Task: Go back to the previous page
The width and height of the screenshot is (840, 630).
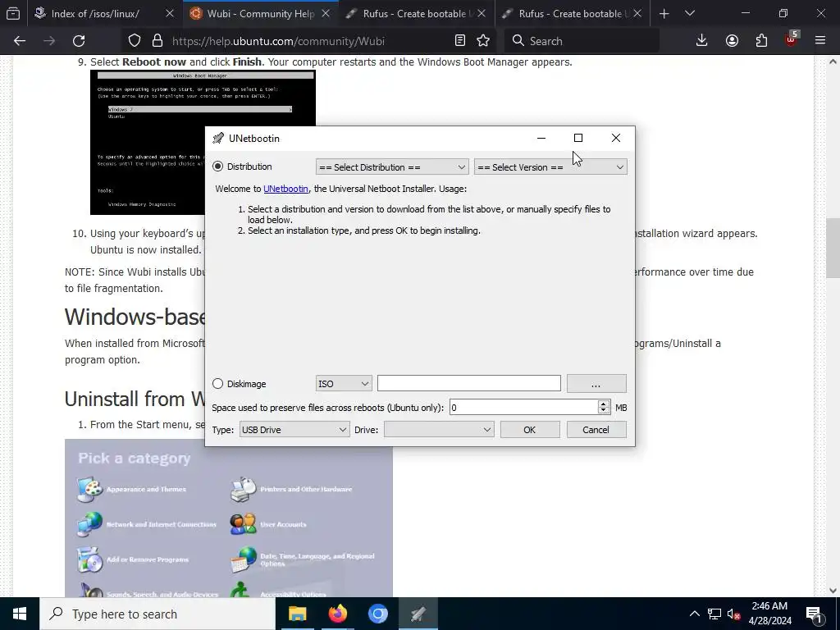Action: [x=20, y=41]
